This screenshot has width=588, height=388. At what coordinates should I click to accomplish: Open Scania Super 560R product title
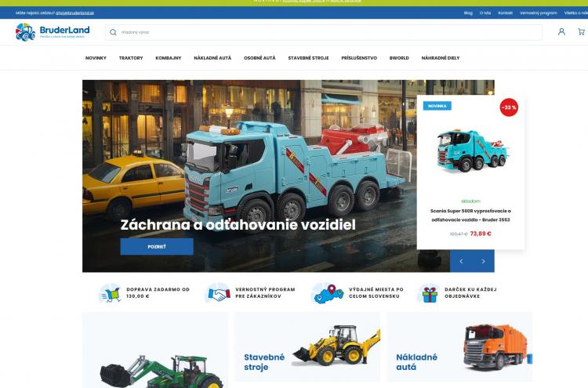tap(470, 216)
